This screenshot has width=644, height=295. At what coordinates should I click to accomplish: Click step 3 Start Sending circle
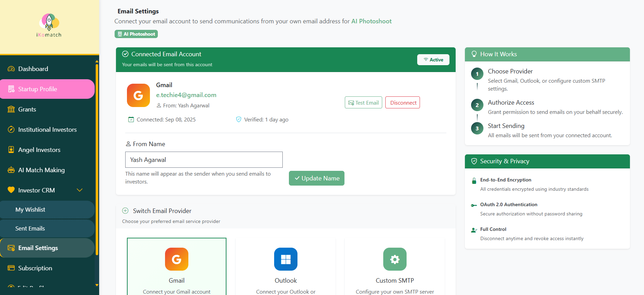(477, 128)
